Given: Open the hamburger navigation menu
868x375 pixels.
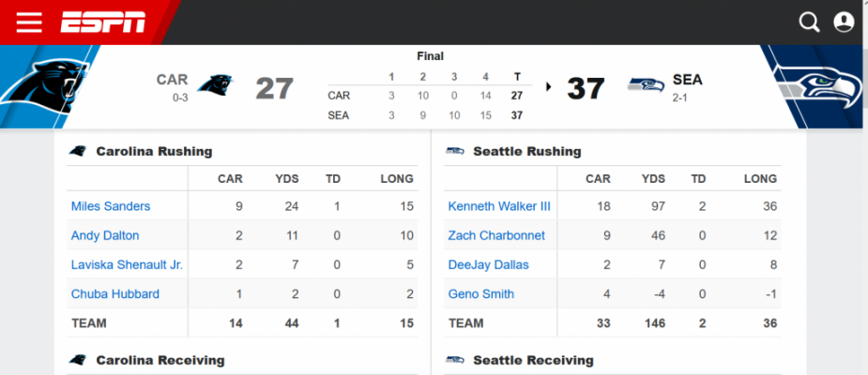Looking at the screenshot, I should [x=29, y=22].
